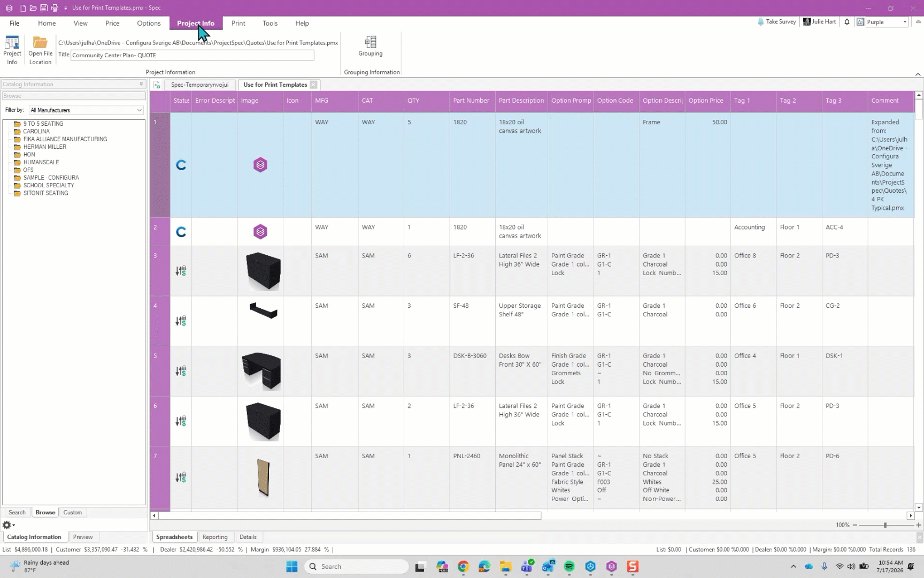
Task: Click the new document tab icon
Action: 157,85
